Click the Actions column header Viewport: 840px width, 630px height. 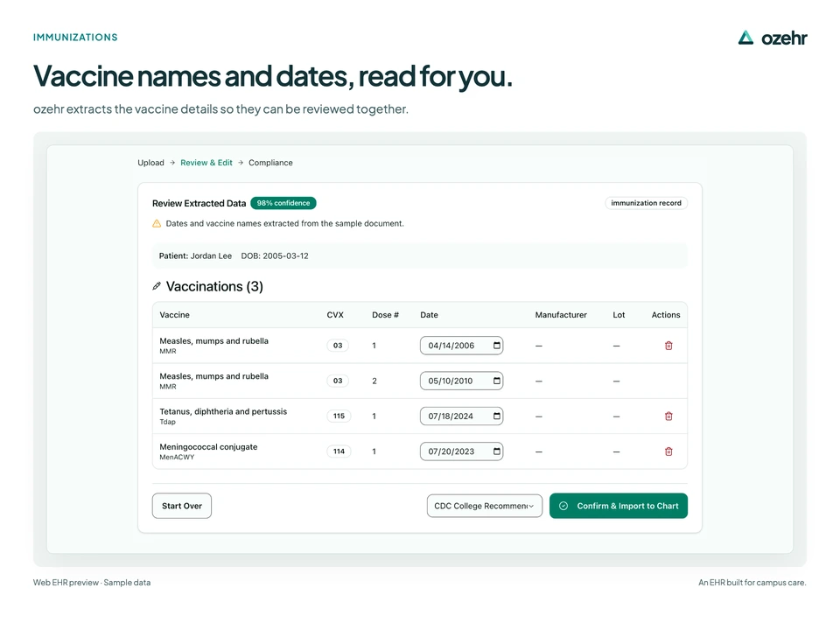click(666, 315)
